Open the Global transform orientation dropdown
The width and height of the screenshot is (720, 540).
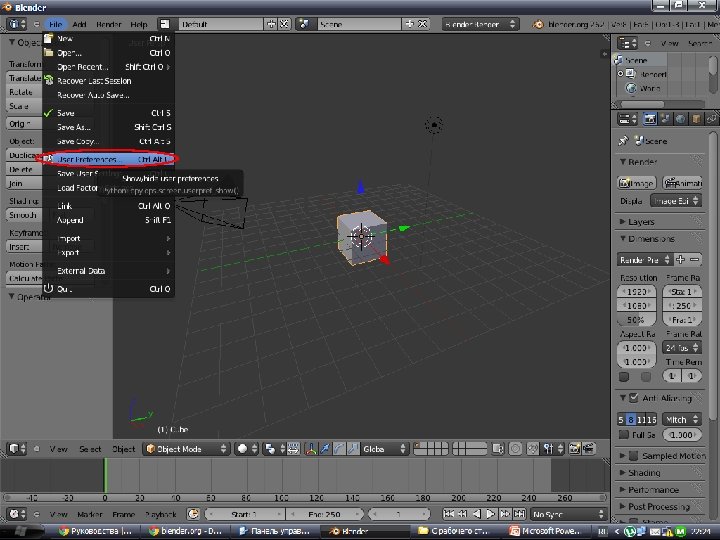click(x=385, y=449)
